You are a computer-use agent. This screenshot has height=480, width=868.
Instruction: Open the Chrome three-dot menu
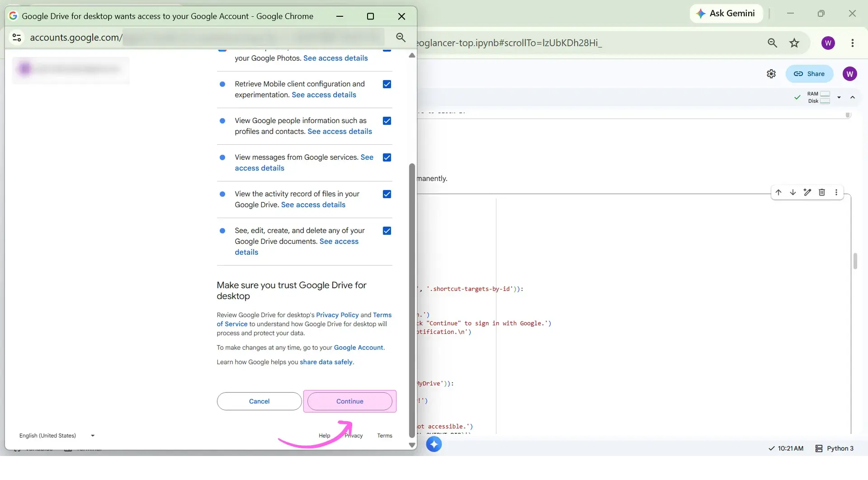[853, 43]
